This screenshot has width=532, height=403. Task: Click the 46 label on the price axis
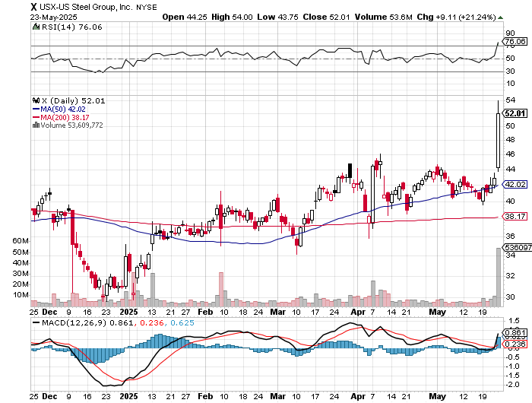click(x=510, y=154)
